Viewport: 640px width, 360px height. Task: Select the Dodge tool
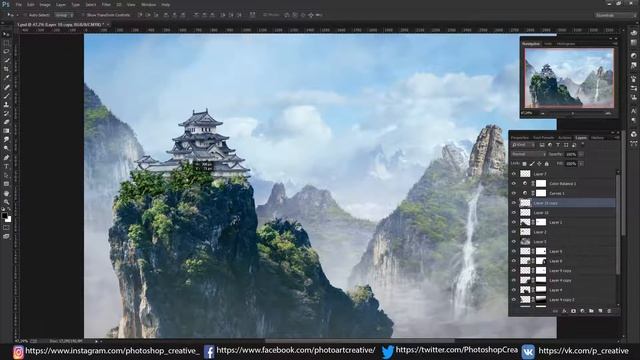(x=6, y=148)
